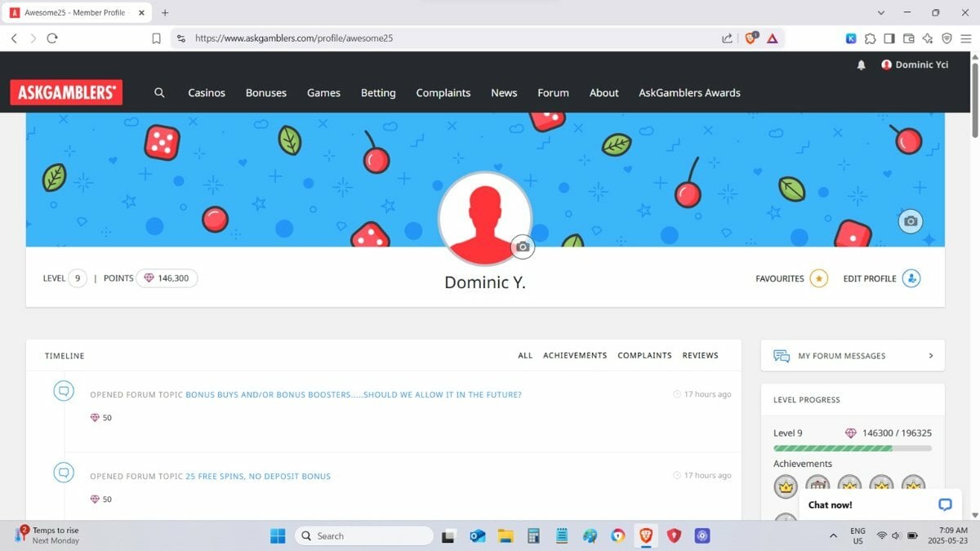Show hidden system tray icons

833,535
